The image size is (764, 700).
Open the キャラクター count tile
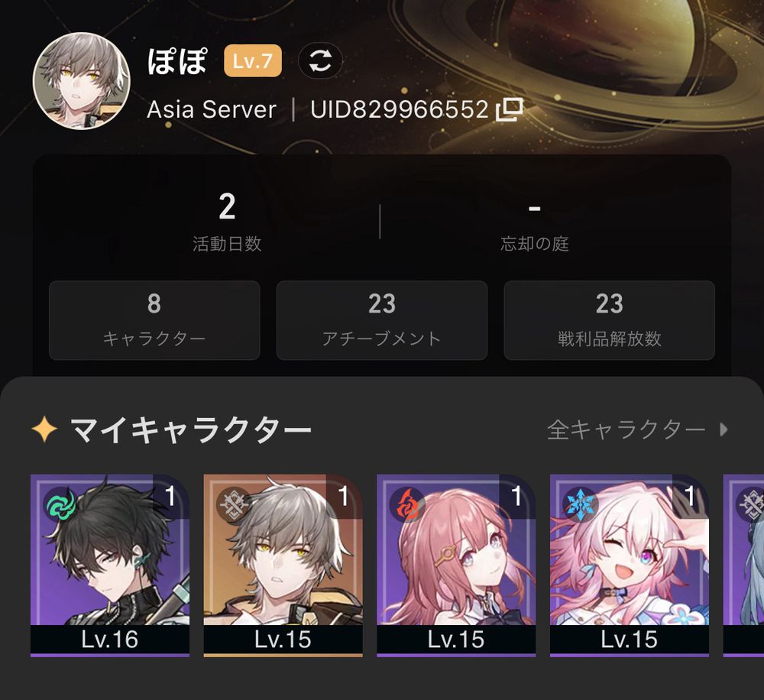[x=154, y=320]
